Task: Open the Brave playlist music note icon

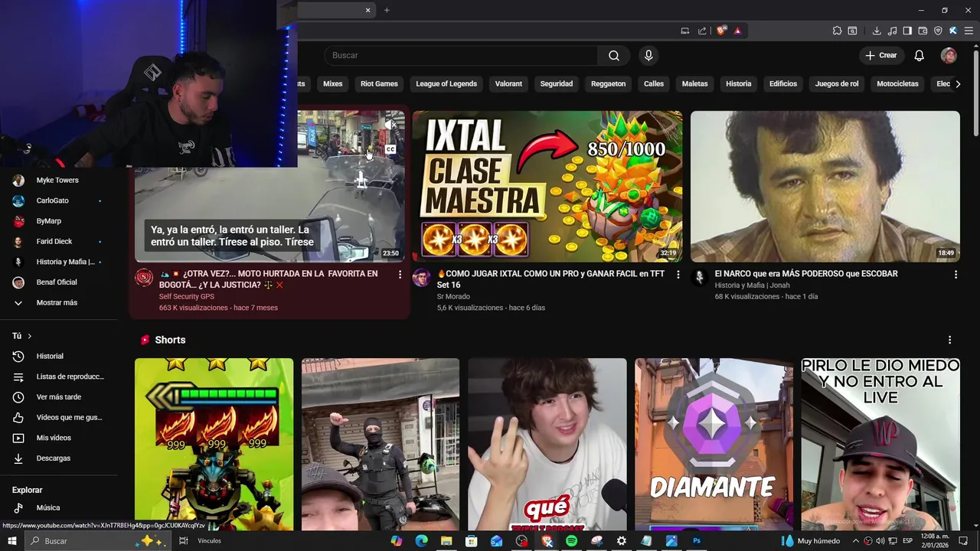Action: [892, 31]
